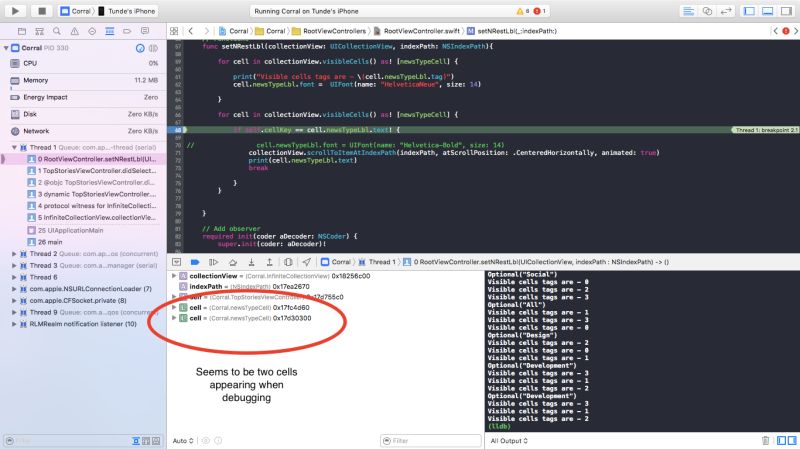Open the Corral scheme selector
The height and width of the screenshot is (449, 800).
[x=76, y=11]
